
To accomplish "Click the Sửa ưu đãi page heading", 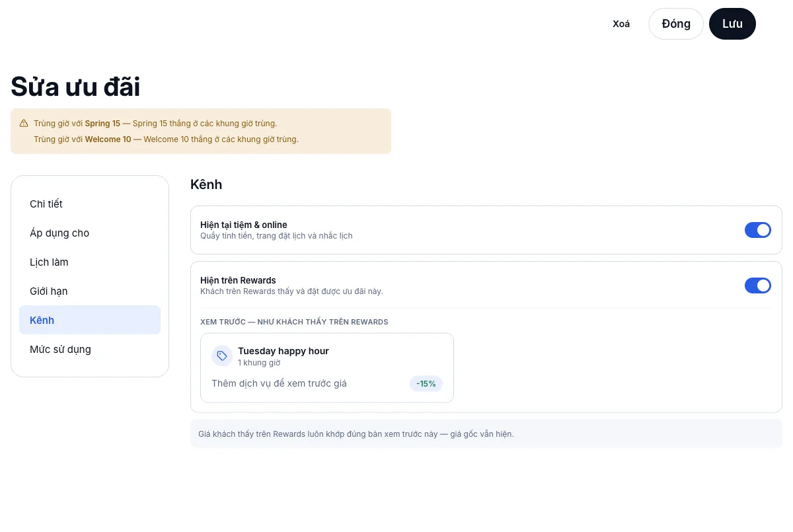I will point(75,87).
